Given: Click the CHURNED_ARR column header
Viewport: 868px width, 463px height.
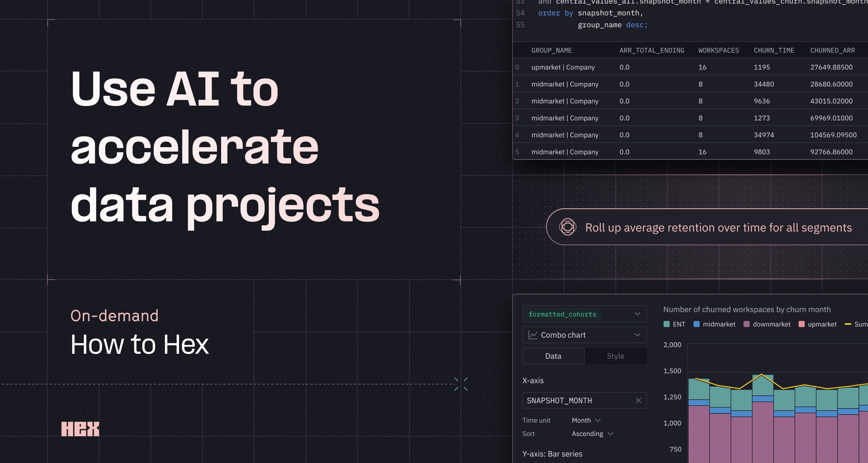Looking at the screenshot, I should click(832, 50).
